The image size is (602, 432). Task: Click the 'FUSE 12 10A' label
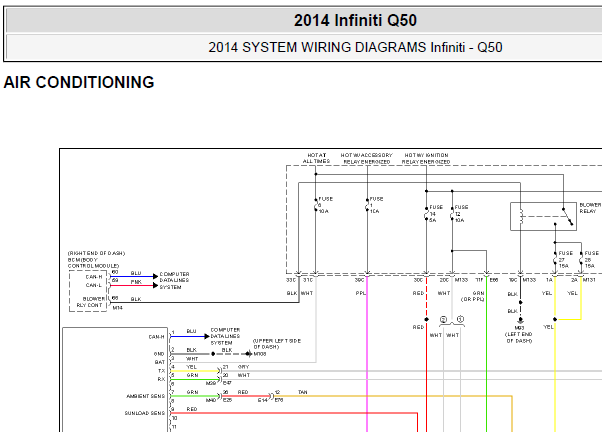click(x=461, y=214)
